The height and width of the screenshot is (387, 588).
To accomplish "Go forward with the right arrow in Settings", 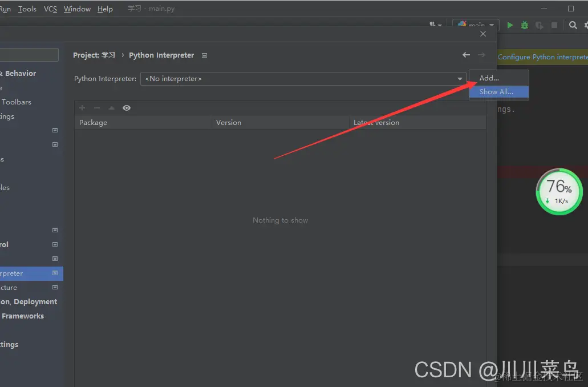I will pos(481,55).
